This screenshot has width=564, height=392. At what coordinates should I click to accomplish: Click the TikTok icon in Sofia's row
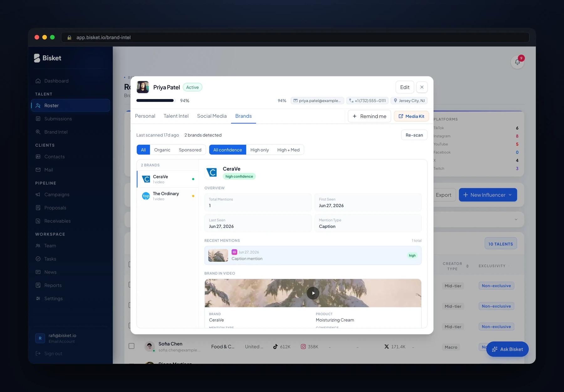point(275,347)
